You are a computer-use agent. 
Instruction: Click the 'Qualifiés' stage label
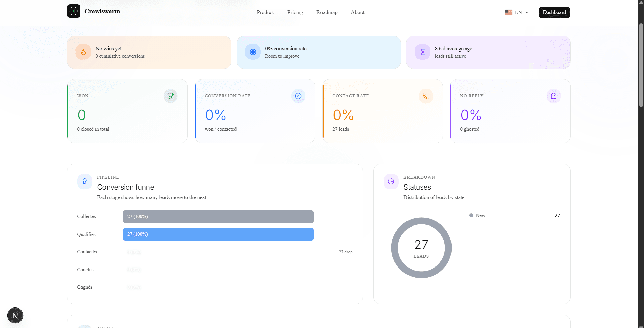coord(86,234)
